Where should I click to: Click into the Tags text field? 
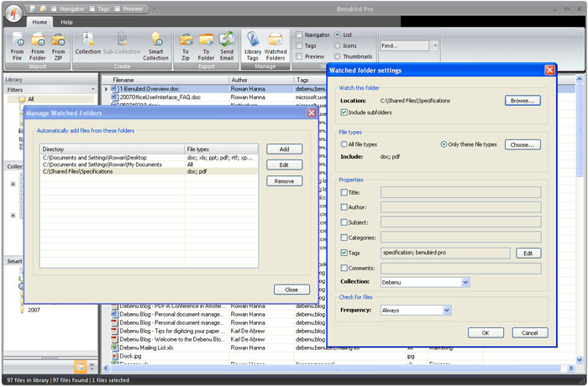pyautogui.click(x=445, y=253)
